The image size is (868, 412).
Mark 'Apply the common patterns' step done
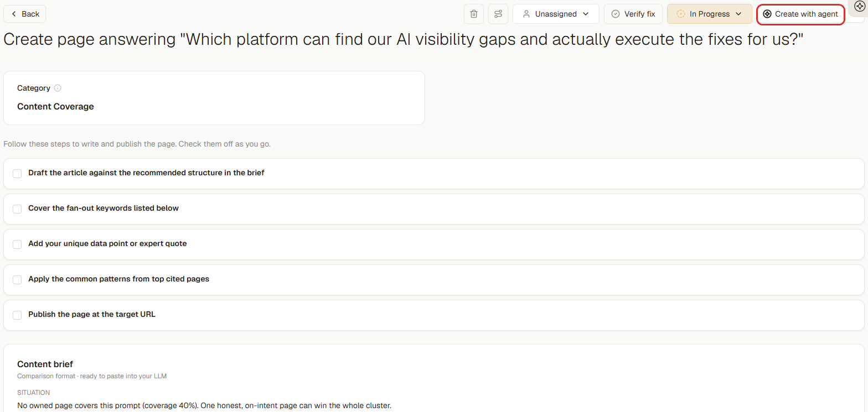pyautogui.click(x=17, y=279)
